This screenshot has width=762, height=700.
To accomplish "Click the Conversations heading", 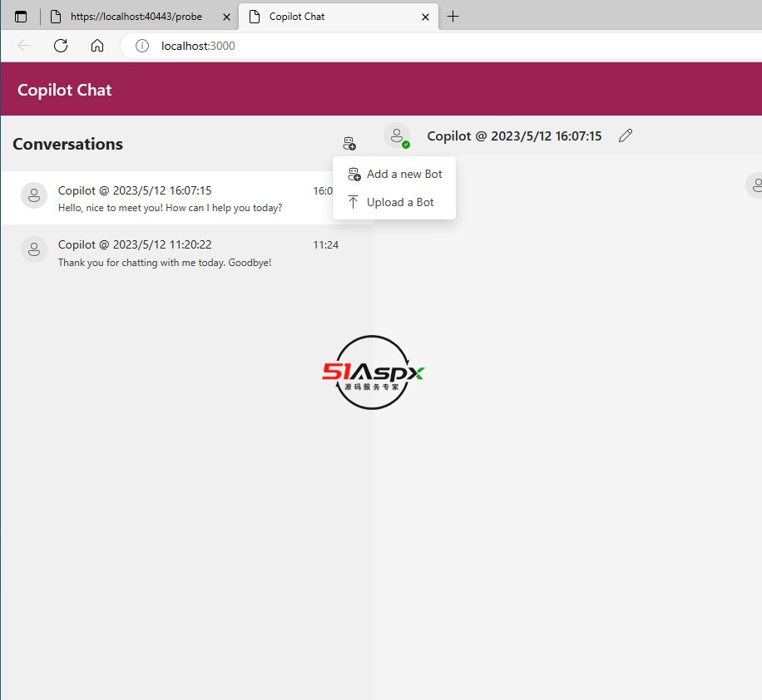I will pyautogui.click(x=68, y=144).
